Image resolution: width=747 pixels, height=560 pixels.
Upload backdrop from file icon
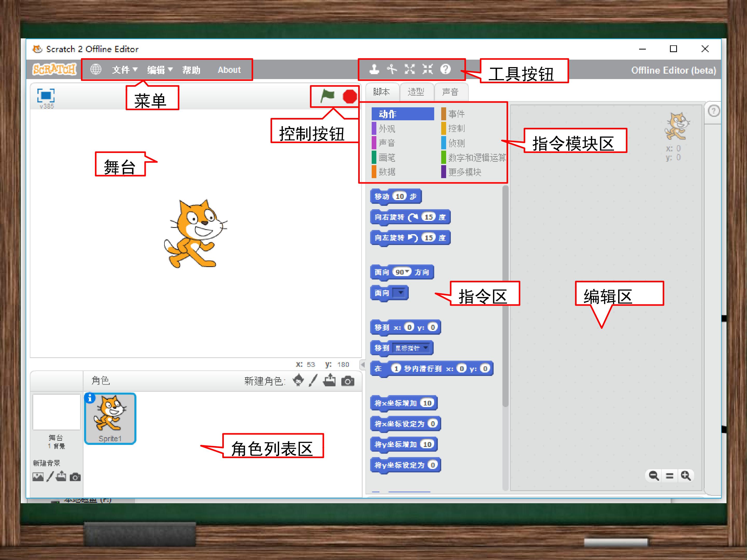pos(61,476)
